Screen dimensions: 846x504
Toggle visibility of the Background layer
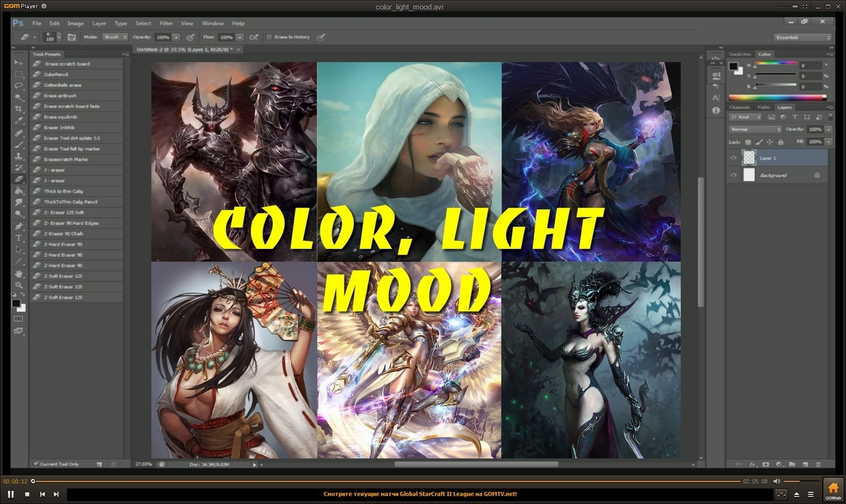pyautogui.click(x=733, y=175)
